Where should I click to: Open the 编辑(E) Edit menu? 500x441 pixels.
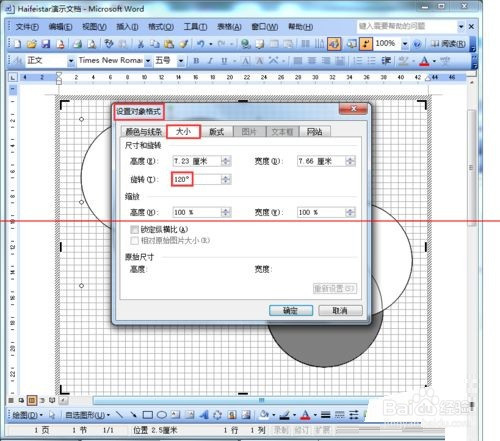(x=60, y=27)
